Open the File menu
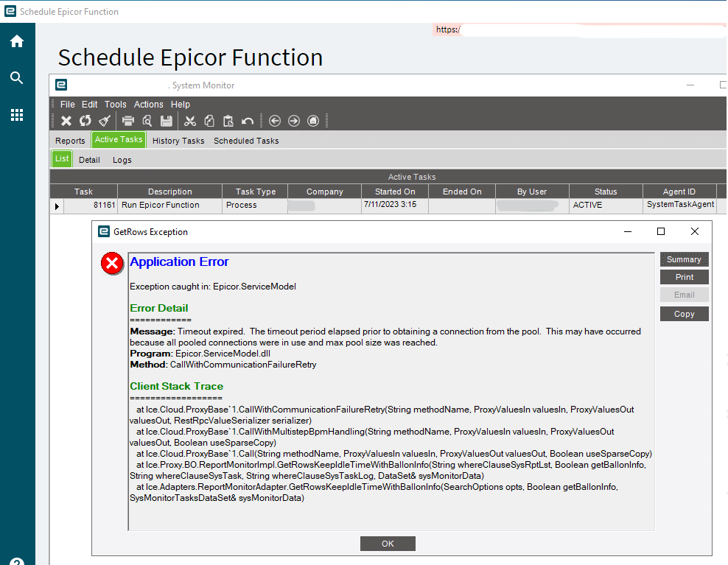 click(x=67, y=105)
